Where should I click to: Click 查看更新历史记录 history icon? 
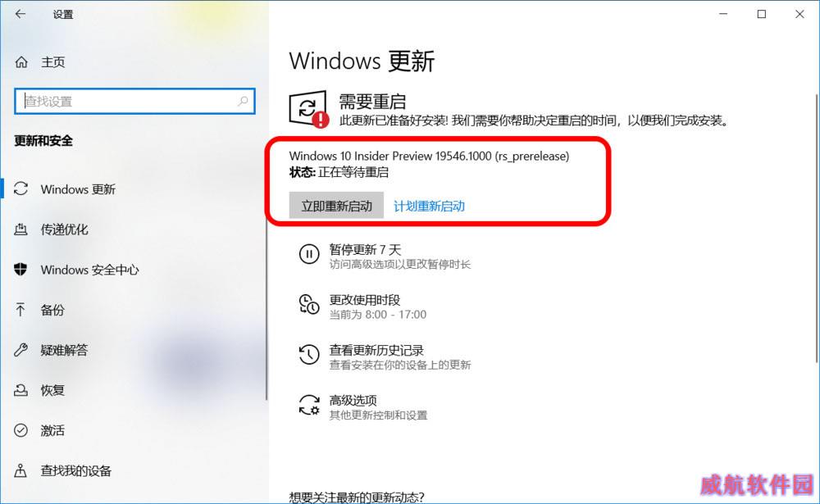tap(309, 355)
